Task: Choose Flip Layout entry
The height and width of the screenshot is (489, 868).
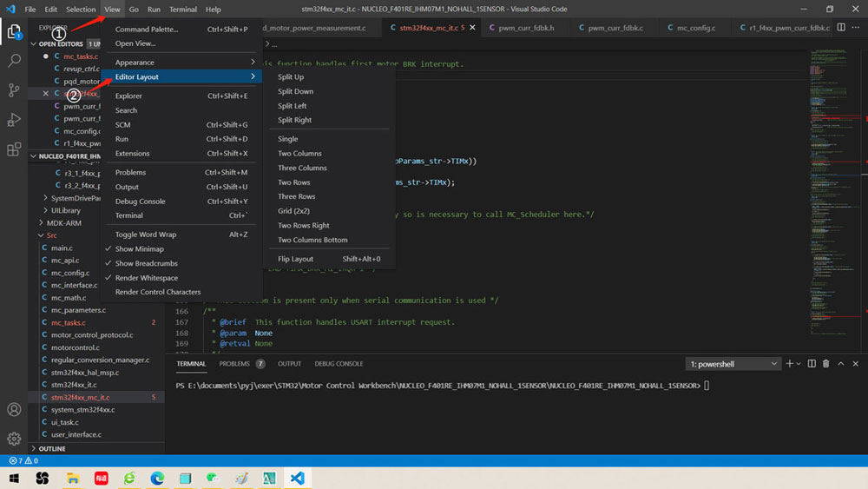Action: coord(329,259)
